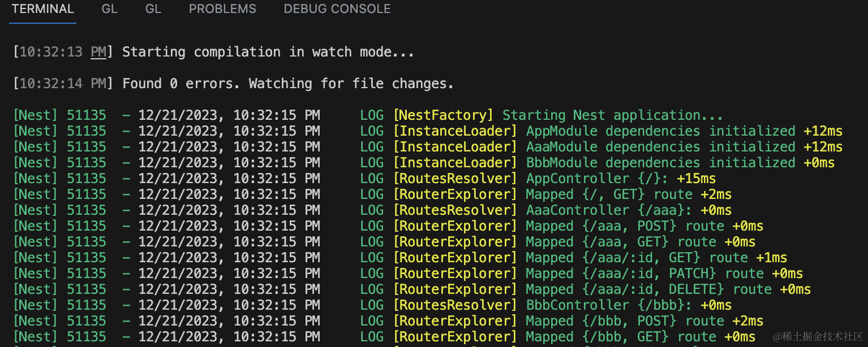Click the Mapped {/aaa/:id, PATCH} route line

[644, 274]
